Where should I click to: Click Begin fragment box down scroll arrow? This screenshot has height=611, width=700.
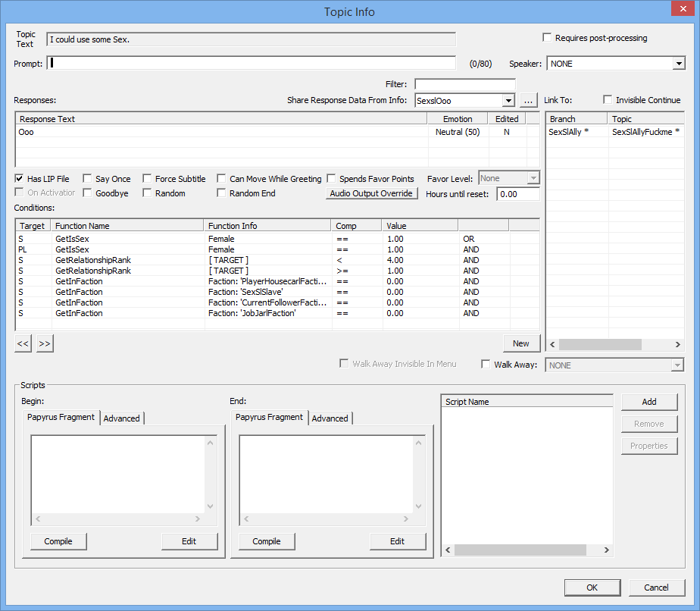[x=211, y=506]
